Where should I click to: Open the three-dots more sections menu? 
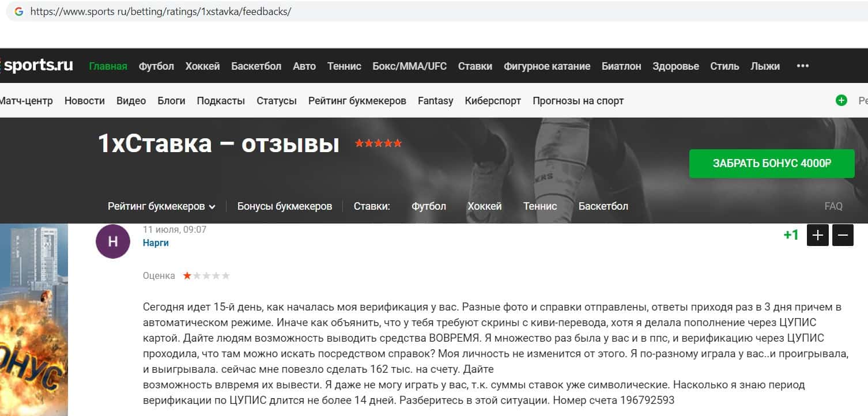(802, 66)
